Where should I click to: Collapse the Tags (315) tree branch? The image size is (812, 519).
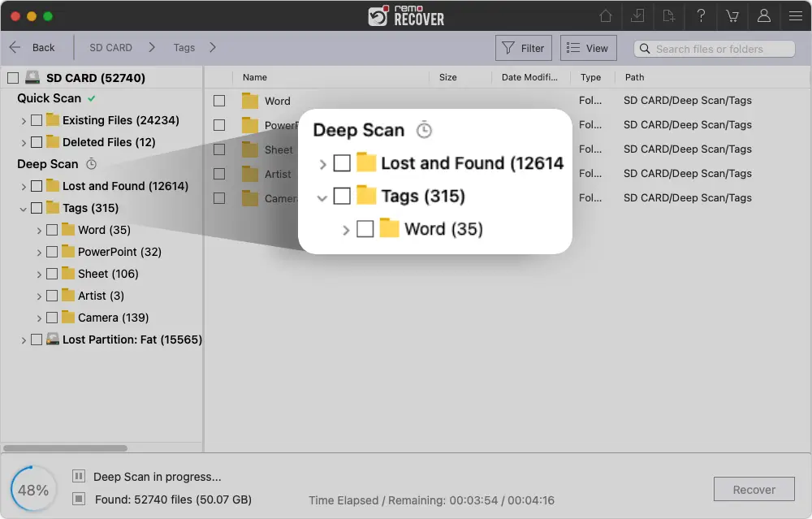[24, 208]
